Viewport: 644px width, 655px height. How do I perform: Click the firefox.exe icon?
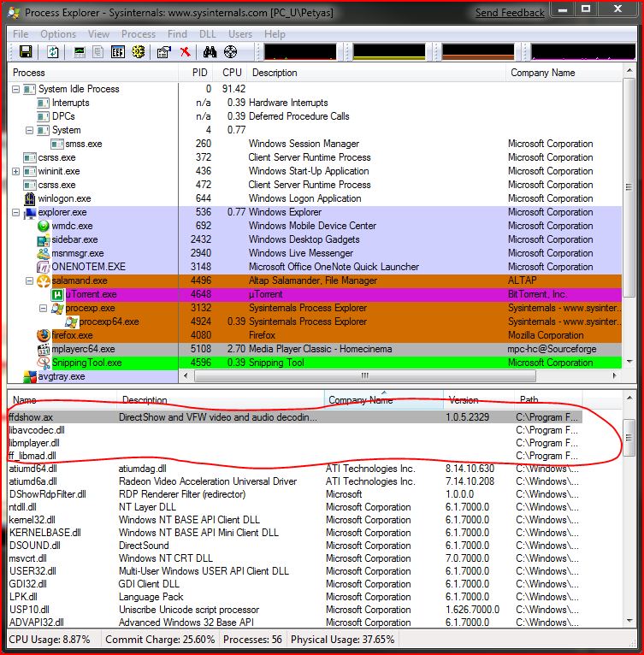point(44,335)
